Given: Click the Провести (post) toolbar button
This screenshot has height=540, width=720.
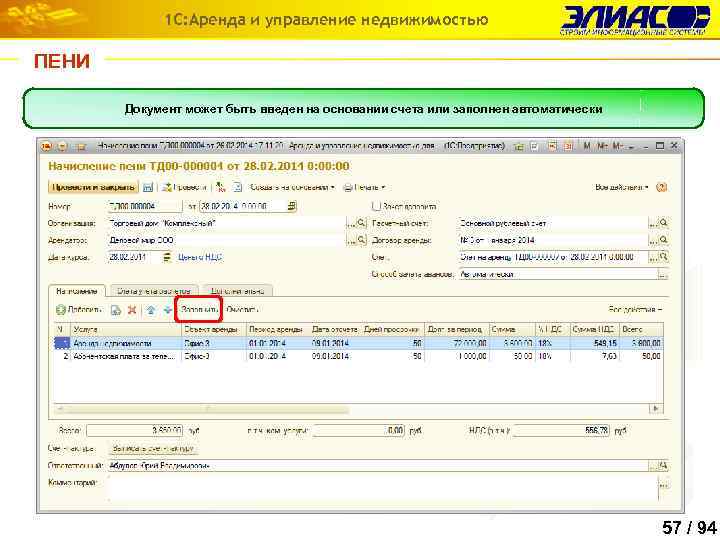Looking at the screenshot, I should pos(185,187).
